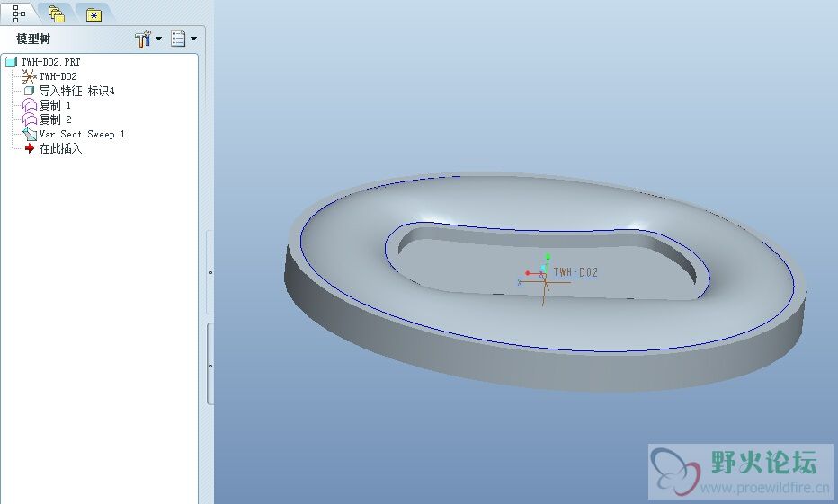Click the model tree Settings hammer icon
The width and height of the screenshot is (838, 504).
143,39
